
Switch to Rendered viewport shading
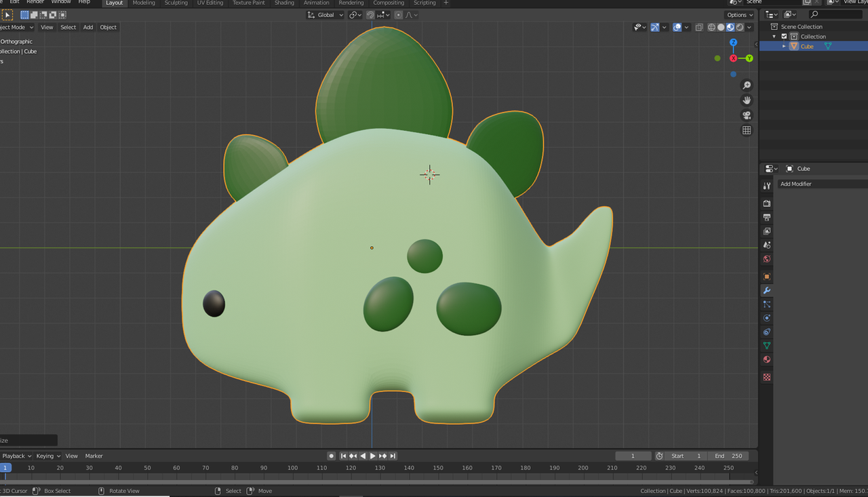(x=740, y=27)
